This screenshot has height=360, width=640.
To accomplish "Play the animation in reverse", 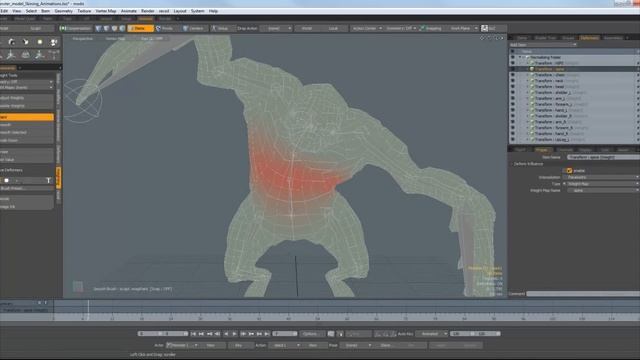I will (226, 334).
